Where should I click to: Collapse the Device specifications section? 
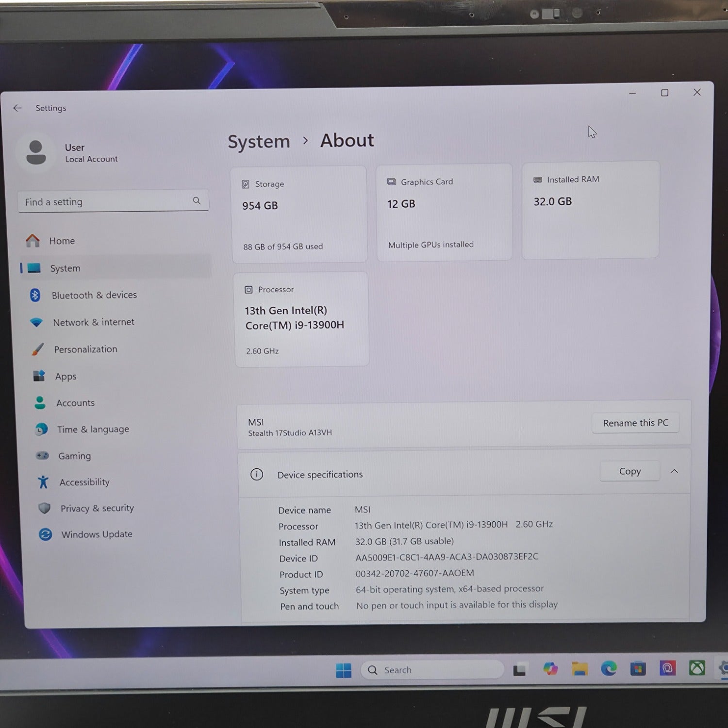click(x=674, y=471)
